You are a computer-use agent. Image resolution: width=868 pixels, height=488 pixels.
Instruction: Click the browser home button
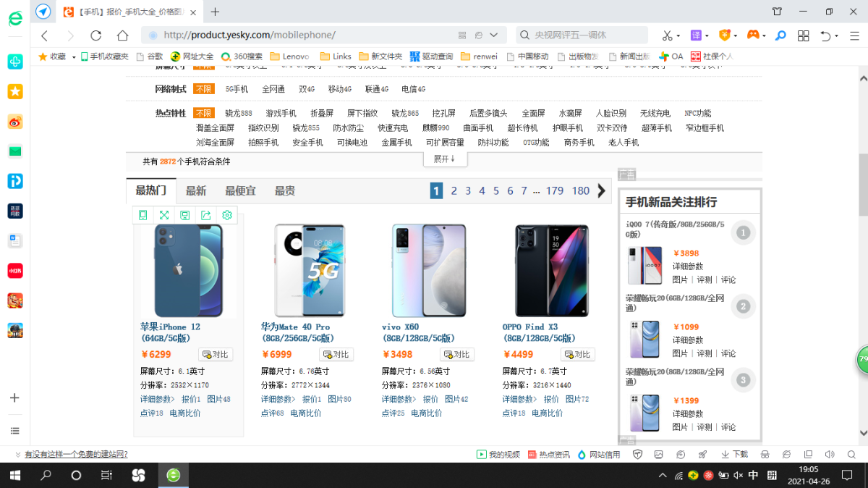122,35
